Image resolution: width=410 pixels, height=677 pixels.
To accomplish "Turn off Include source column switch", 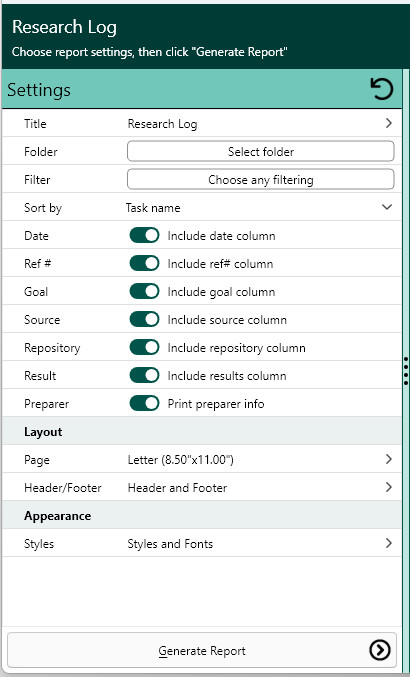I will (x=145, y=320).
